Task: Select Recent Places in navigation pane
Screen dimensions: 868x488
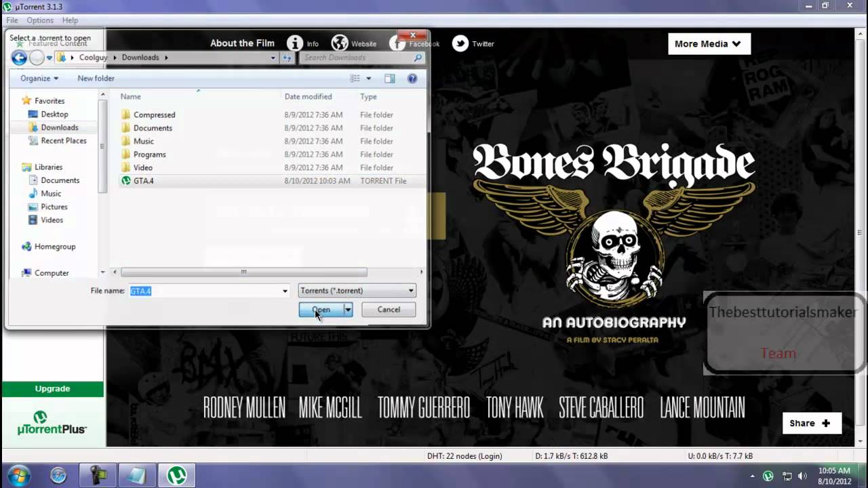Action: (x=63, y=141)
